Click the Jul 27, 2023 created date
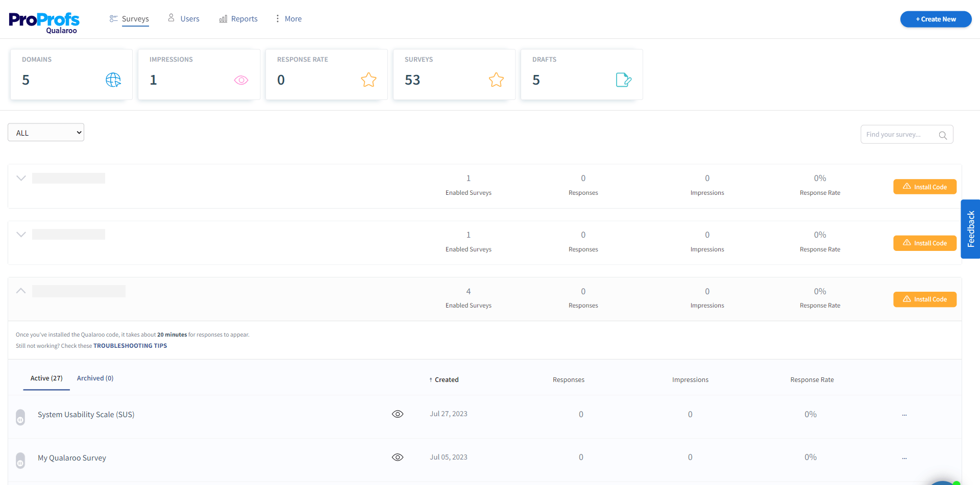Screen dimensions: 980x485 point(449,414)
